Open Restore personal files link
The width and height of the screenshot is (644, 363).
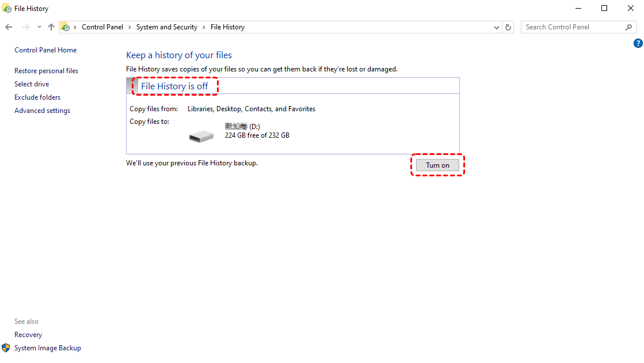46,71
